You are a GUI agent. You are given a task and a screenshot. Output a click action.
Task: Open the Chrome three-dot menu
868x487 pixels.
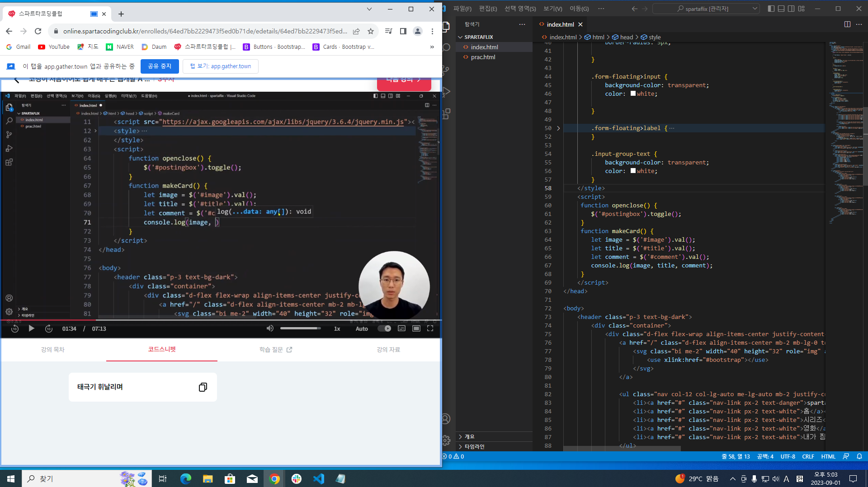coord(432,31)
